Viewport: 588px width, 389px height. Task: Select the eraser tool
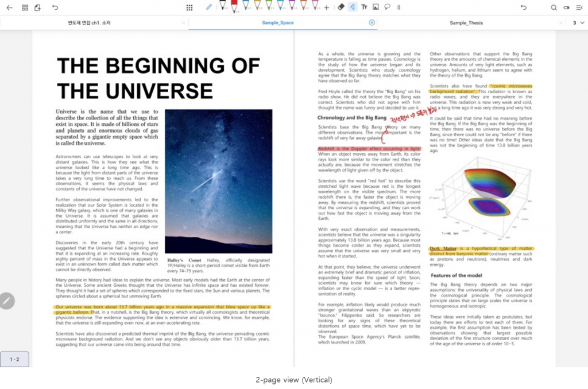click(x=341, y=7)
